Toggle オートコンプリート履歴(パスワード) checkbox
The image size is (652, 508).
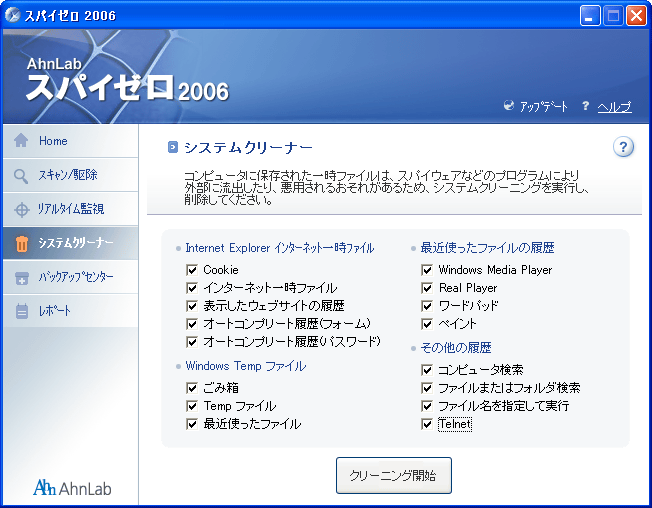192,342
